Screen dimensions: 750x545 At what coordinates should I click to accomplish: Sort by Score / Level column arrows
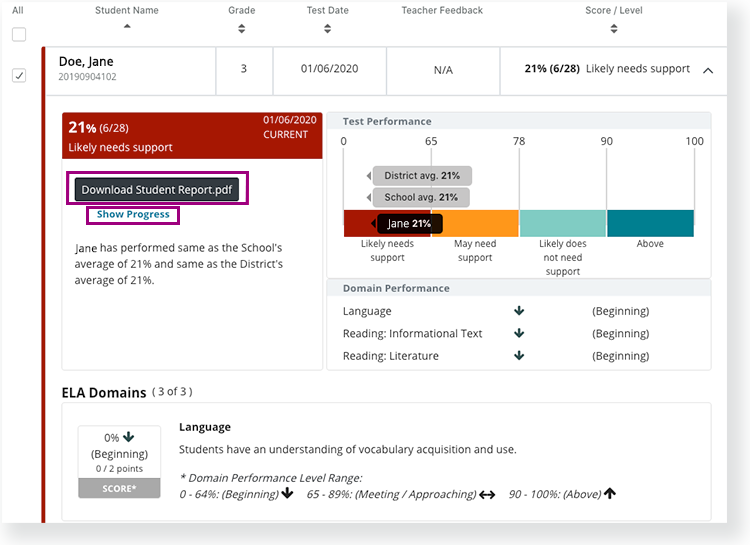614,29
